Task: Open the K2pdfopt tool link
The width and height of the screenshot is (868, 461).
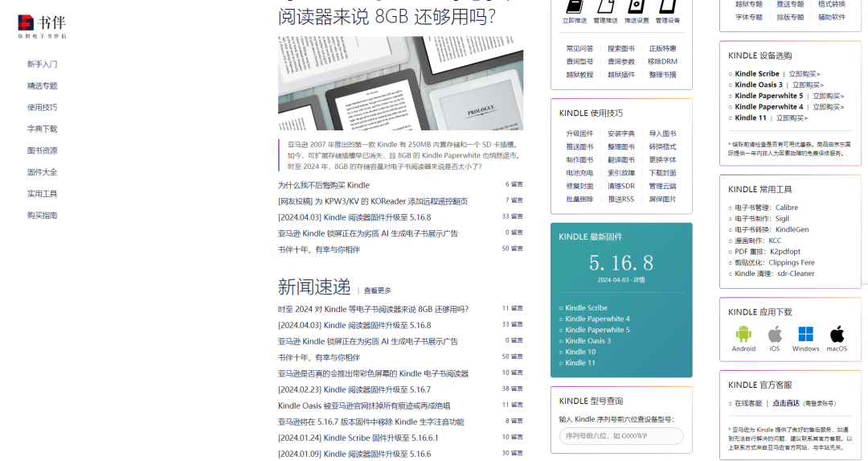Action: (x=785, y=252)
